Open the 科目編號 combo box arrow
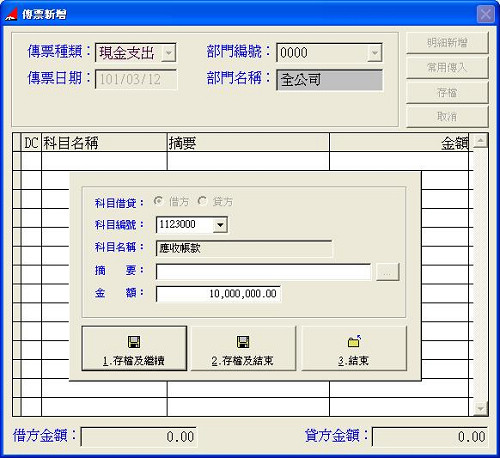 pyautogui.click(x=220, y=225)
